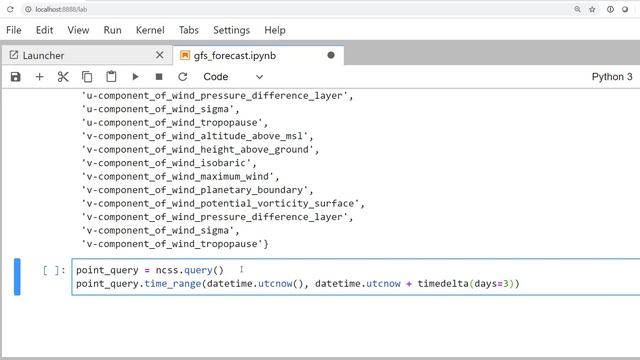This screenshot has width=640, height=360.
Task: Click the unsaved dot on the gfs_forecast.ipynb tab
Action: tap(331, 55)
